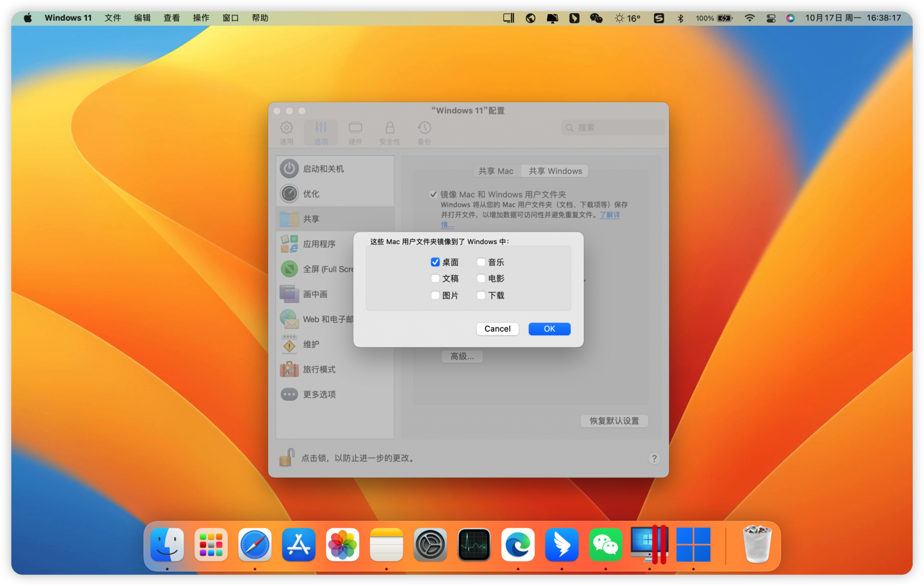Open the 了解详情 link

pyautogui.click(x=610, y=214)
